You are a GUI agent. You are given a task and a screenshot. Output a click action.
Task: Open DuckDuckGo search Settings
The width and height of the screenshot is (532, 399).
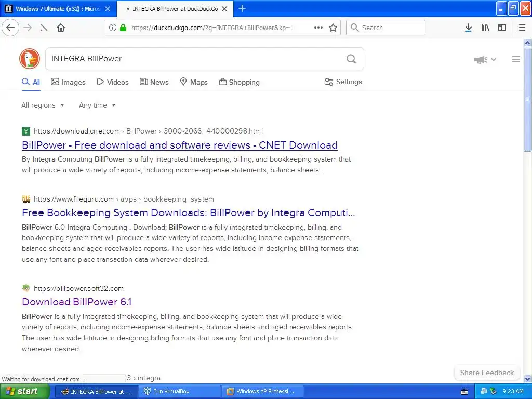click(343, 82)
